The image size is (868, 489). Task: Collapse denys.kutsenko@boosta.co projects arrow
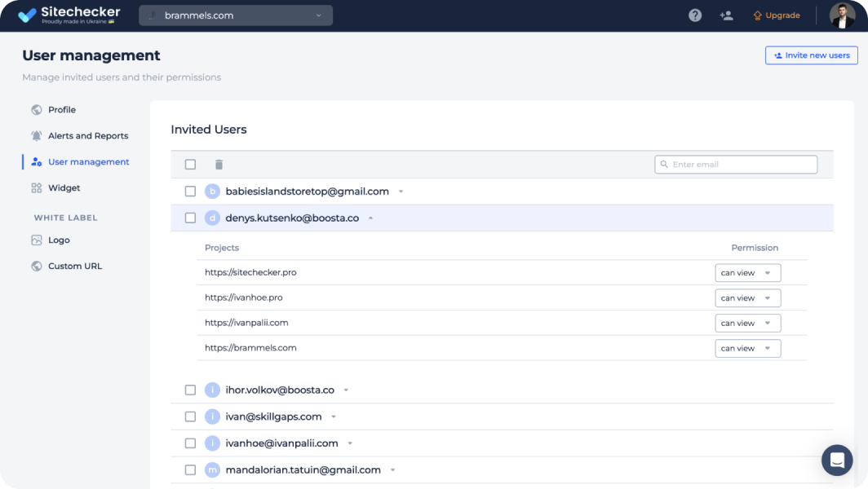tap(371, 218)
